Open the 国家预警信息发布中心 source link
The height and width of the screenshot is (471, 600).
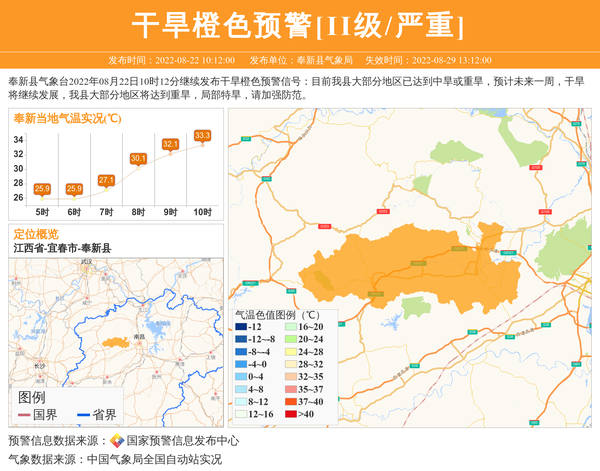pos(182,441)
